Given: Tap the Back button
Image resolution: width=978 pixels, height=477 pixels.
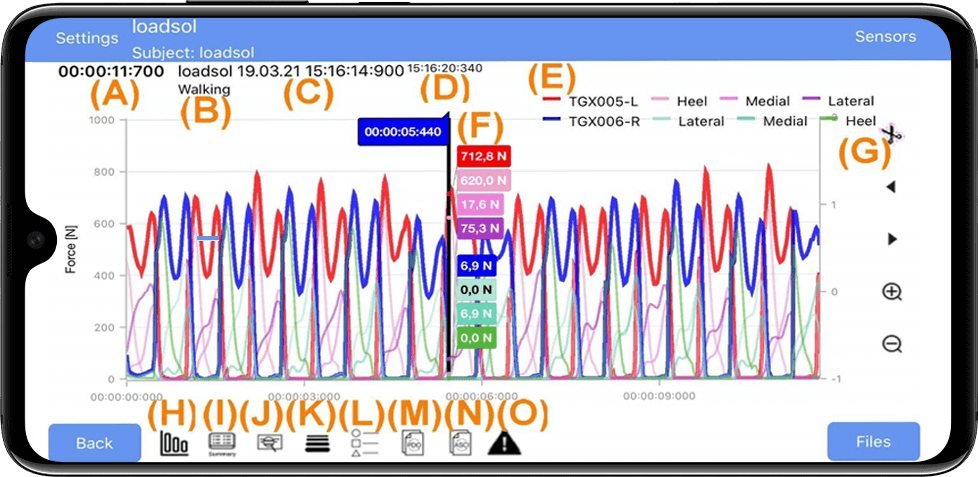Looking at the screenshot, I should click(x=95, y=443).
